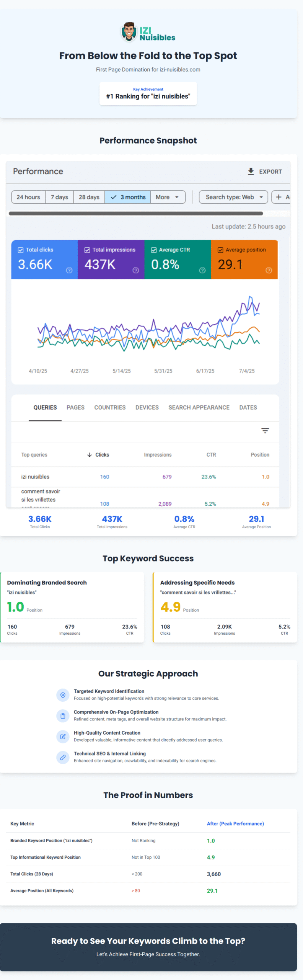The width and height of the screenshot is (303, 980).
Task: Click the horizontal scrollbar under date filters
Action: pyautogui.click(x=136, y=214)
